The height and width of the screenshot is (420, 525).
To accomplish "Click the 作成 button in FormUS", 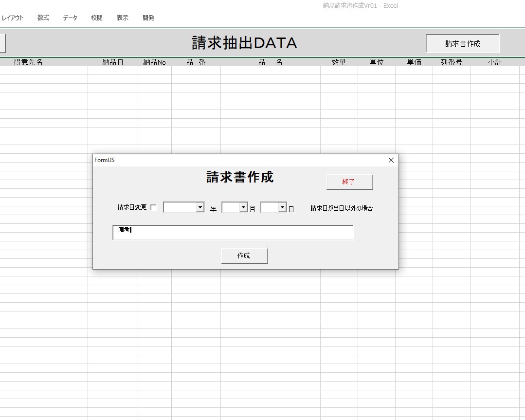I will 244,256.
